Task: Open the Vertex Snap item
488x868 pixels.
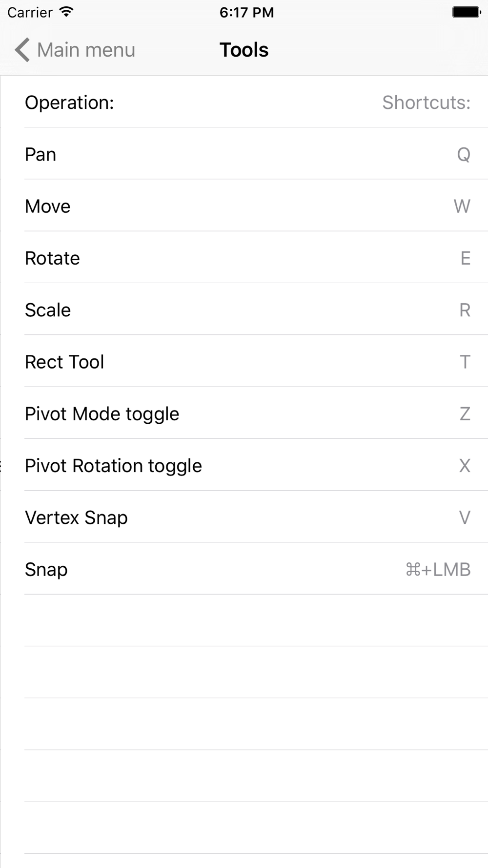Action: (244, 517)
